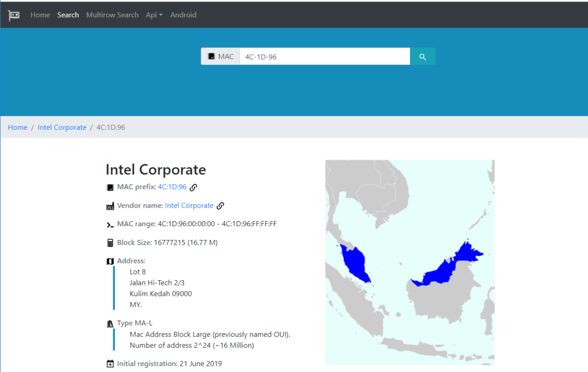The image size is (588, 372).
Task: Click the copy link icon beside MAC prefix
Action: (194, 187)
